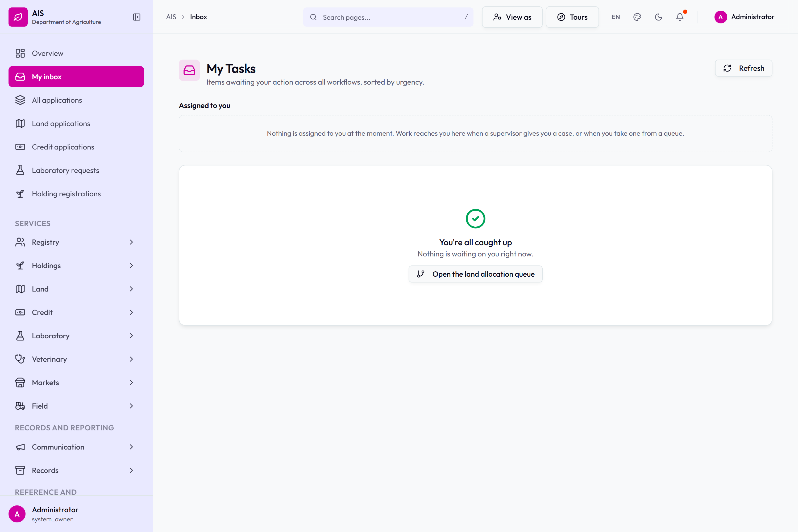
Task: Click the Refresh button
Action: (x=743, y=68)
